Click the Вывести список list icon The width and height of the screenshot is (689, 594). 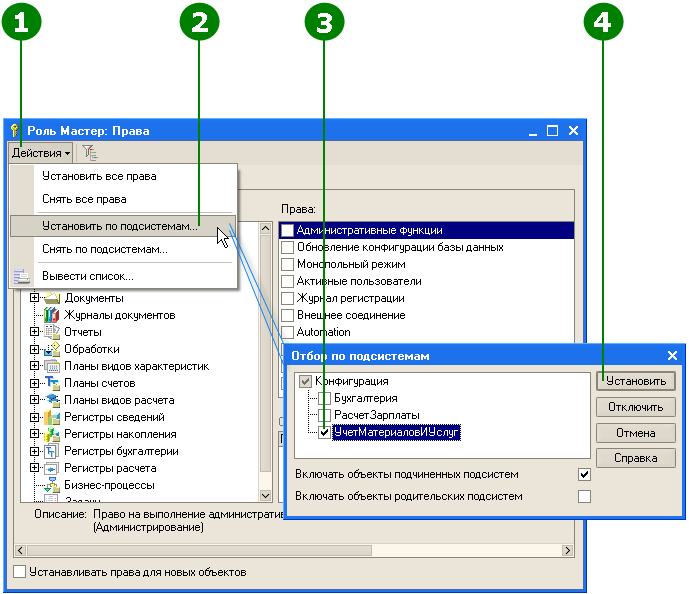22,276
